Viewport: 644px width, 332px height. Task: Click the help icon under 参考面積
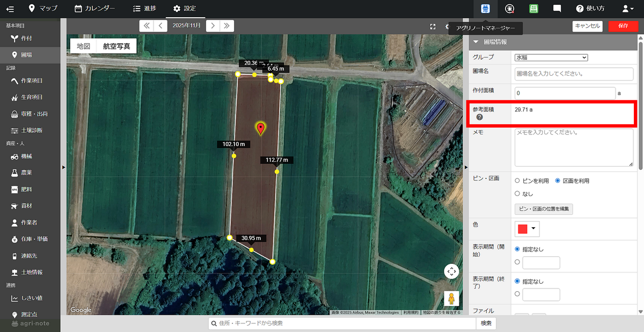pyautogui.click(x=479, y=117)
